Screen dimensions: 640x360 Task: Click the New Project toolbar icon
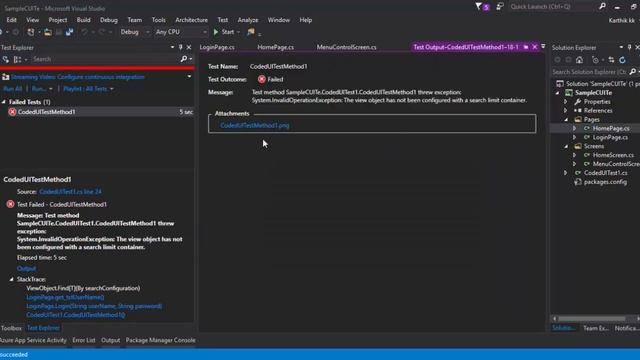(31, 32)
